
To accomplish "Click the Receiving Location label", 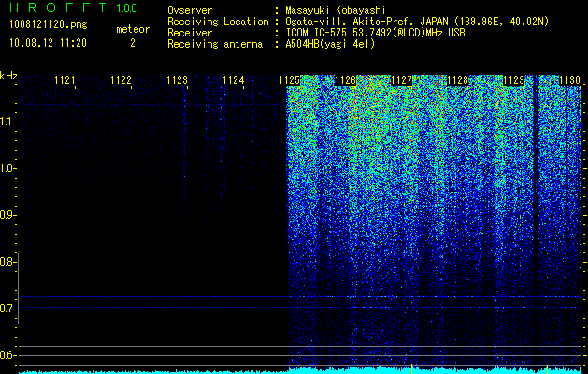I will (218, 22).
